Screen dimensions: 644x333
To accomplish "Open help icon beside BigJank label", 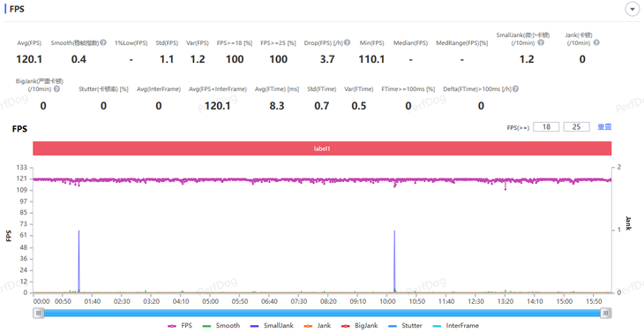I will point(56,89).
